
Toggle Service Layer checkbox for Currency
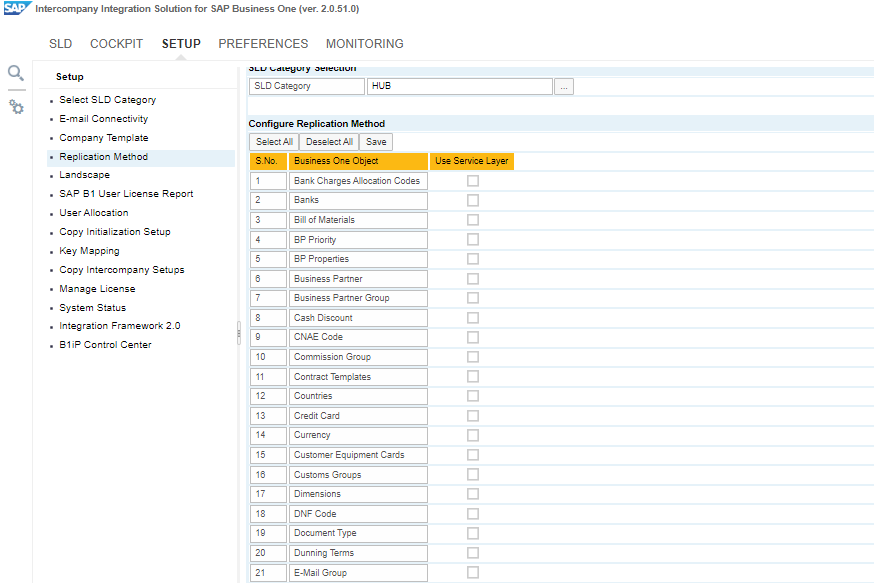point(473,435)
